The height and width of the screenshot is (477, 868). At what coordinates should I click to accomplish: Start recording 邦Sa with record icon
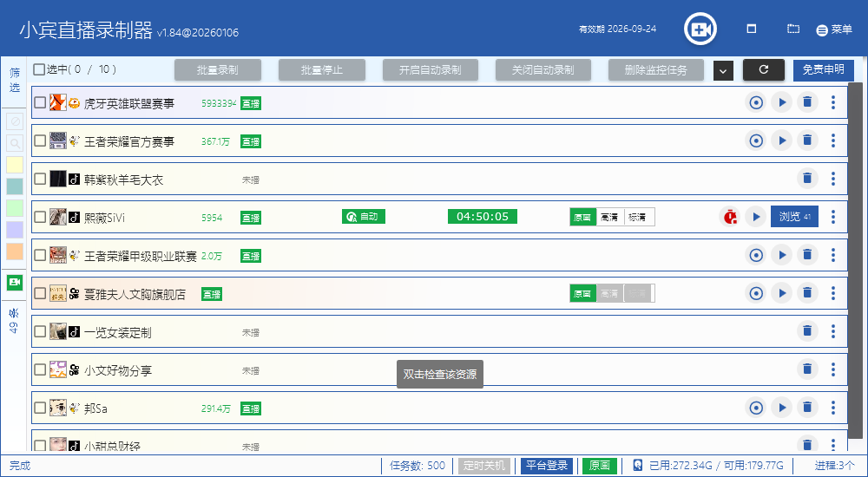tap(756, 408)
